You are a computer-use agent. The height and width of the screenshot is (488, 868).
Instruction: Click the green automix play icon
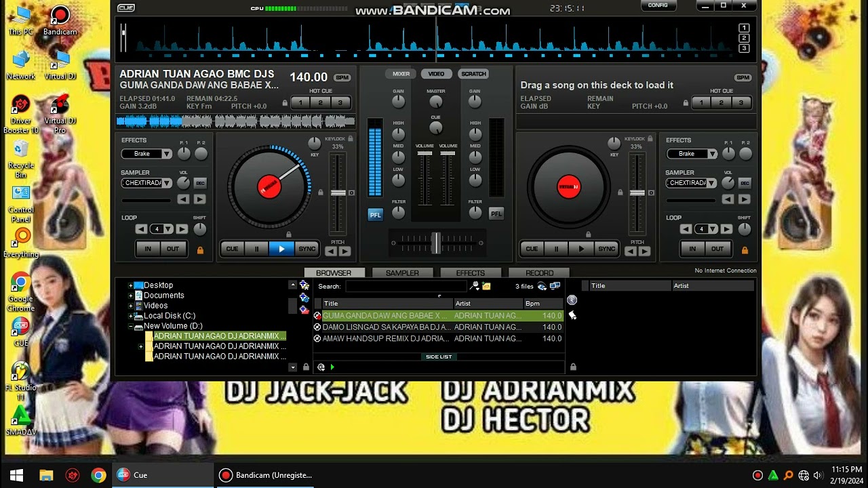332,367
